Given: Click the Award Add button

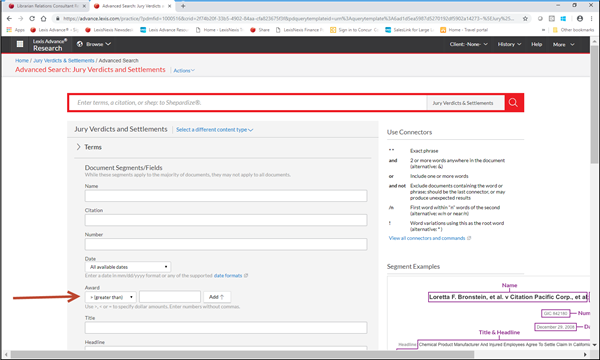Looking at the screenshot, I should pos(217,297).
